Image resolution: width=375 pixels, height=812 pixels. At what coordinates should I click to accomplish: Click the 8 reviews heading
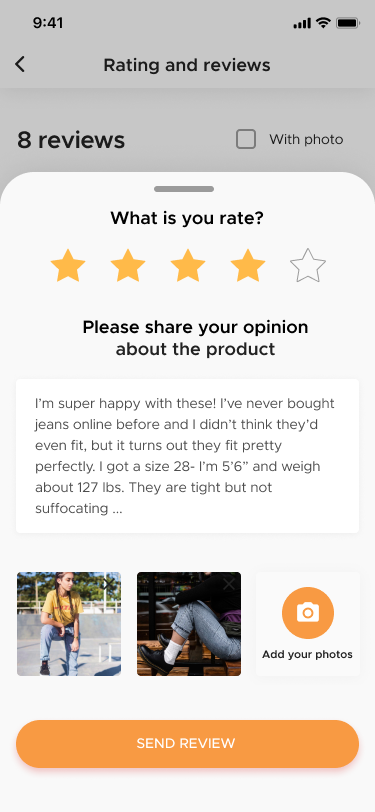point(71,140)
